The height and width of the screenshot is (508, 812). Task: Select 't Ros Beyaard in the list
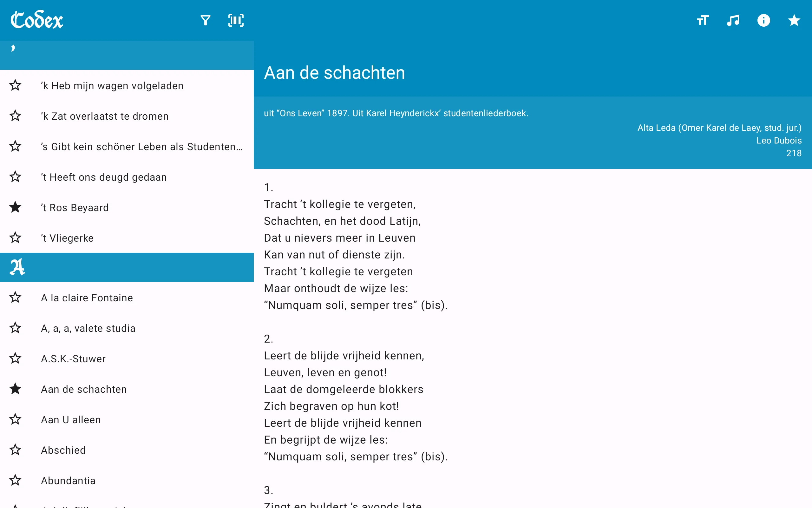75,208
